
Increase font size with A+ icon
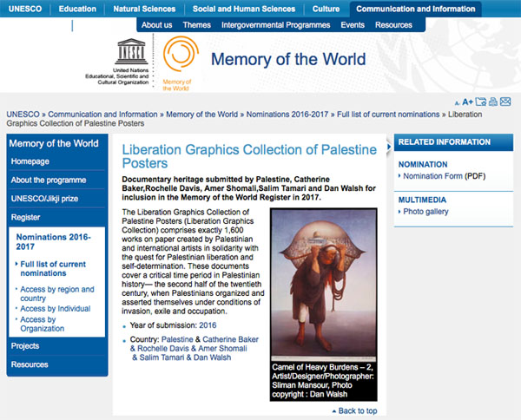pos(467,102)
